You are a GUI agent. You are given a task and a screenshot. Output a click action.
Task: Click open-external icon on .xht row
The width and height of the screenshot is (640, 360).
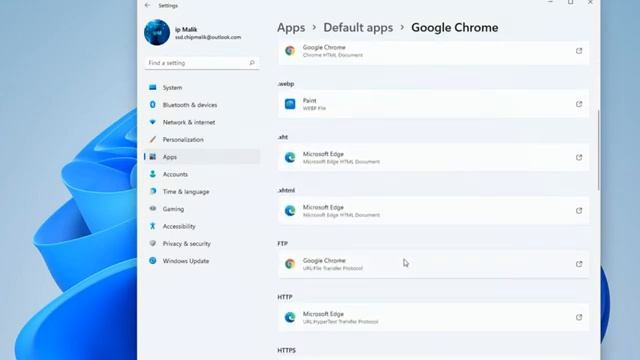pyautogui.click(x=579, y=158)
